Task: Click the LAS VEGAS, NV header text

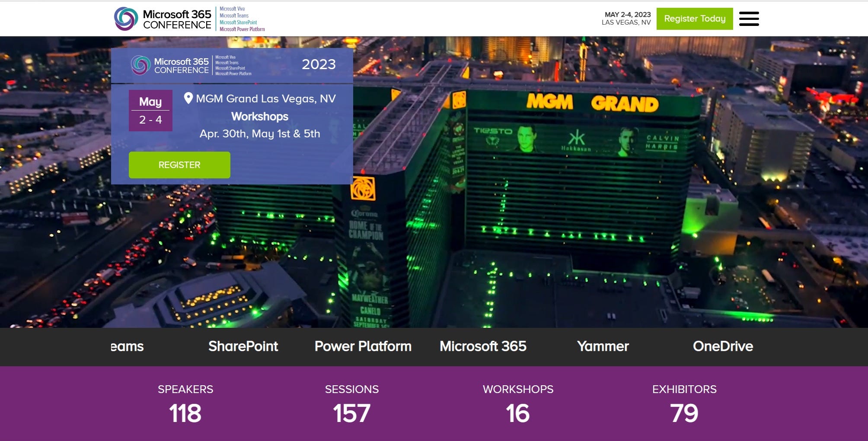Action: pyautogui.click(x=626, y=22)
